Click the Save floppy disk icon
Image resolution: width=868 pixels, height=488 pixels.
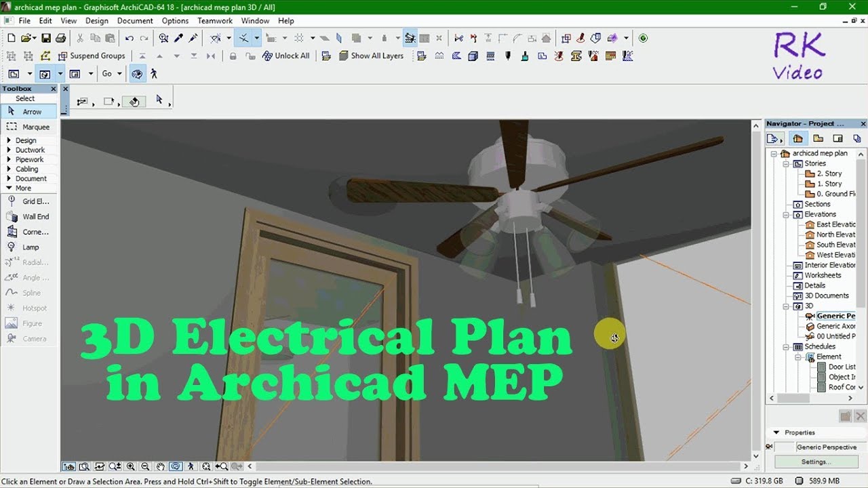pos(46,39)
